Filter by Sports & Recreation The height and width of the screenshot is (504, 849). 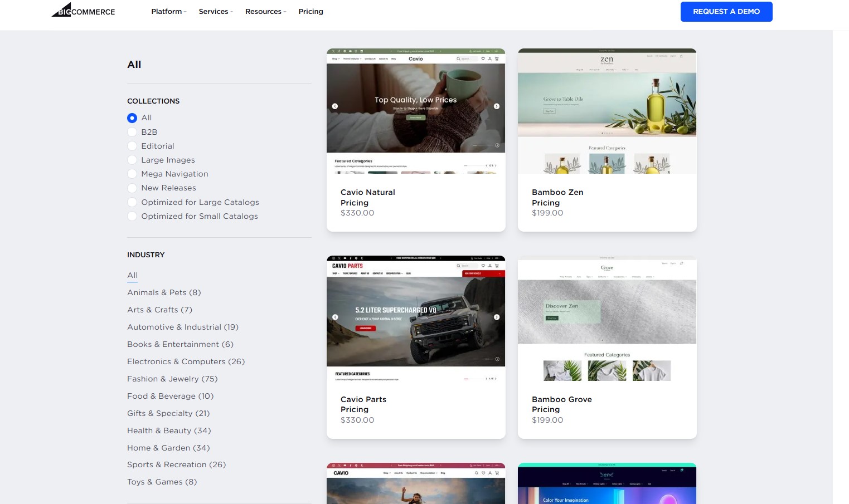pyautogui.click(x=176, y=464)
